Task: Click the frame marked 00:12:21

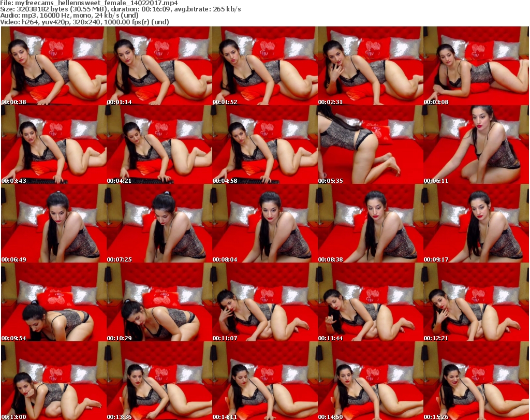Action: click(476, 302)
